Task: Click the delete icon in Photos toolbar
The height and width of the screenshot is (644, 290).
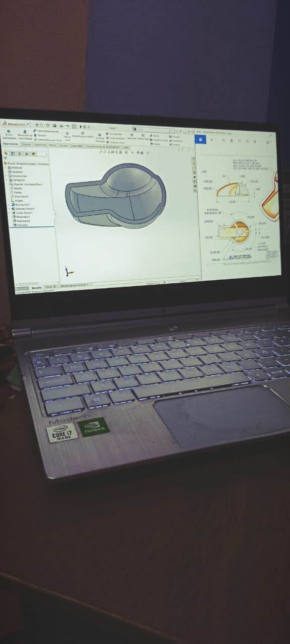Action: tap(232, 140)
